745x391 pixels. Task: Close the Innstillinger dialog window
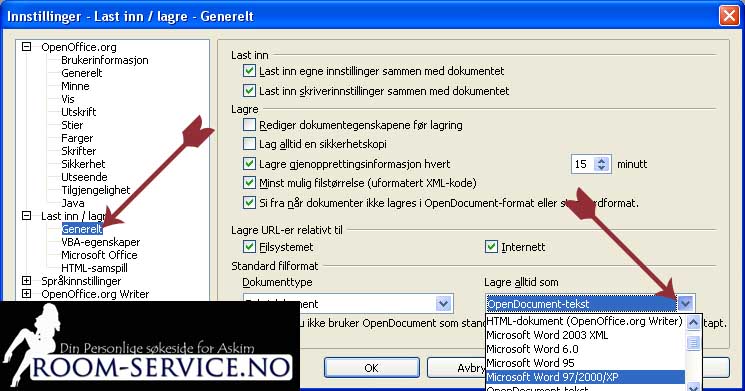point(728,16)
